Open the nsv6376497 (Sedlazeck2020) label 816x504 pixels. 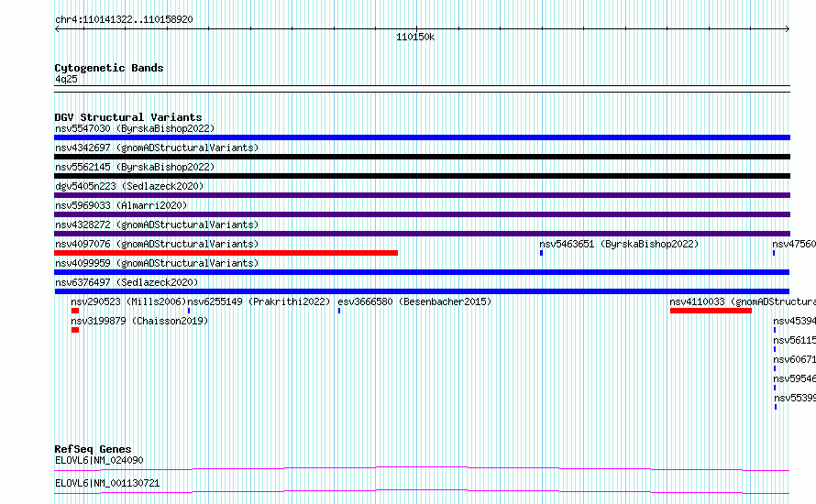click(x=127, y=282)
